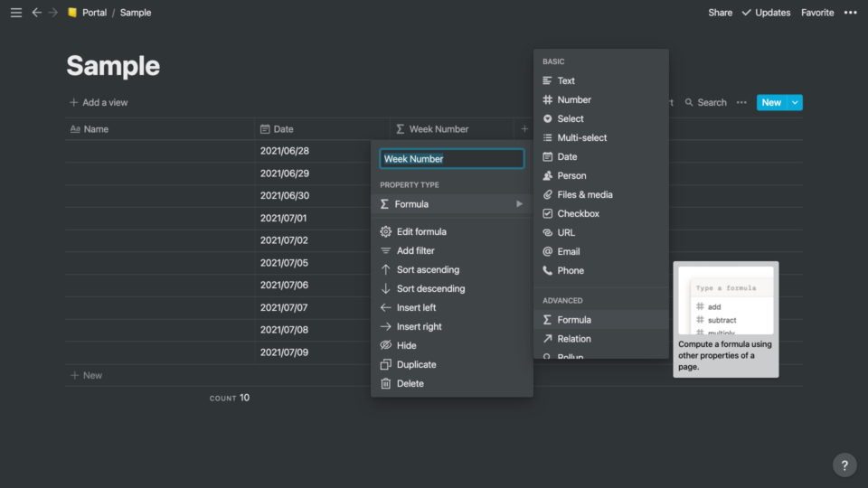This screenshot has width=868, height=488.
Task: Choose the Select property type
Action: click(601, 118)
